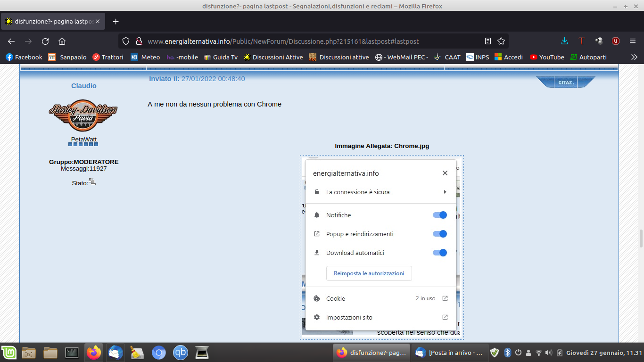Open user Claudio's profile name link
Screen dimensions: 644x362
(x=84, y=86)
